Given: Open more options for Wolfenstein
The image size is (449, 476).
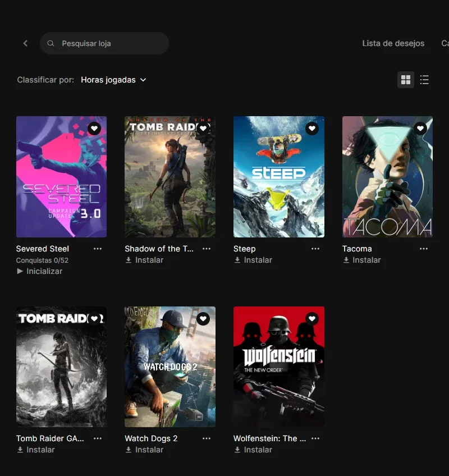Looking at the screenshot, I should tap(315, 438).
